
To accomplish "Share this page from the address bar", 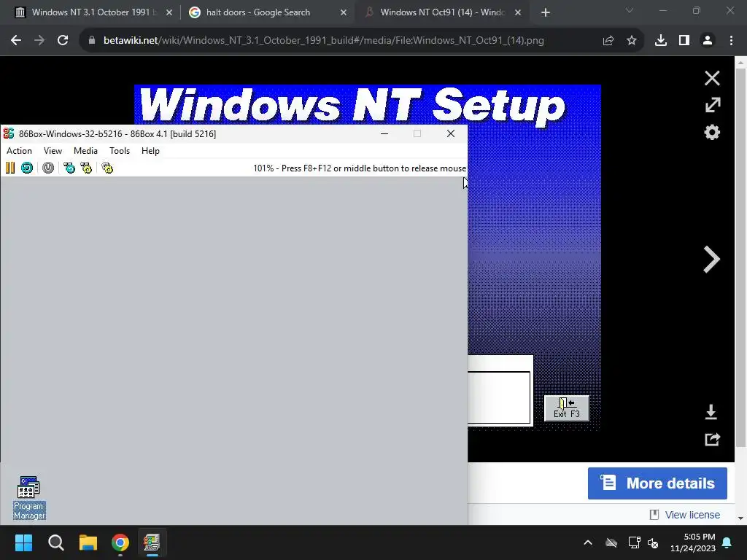I will 608,41.
